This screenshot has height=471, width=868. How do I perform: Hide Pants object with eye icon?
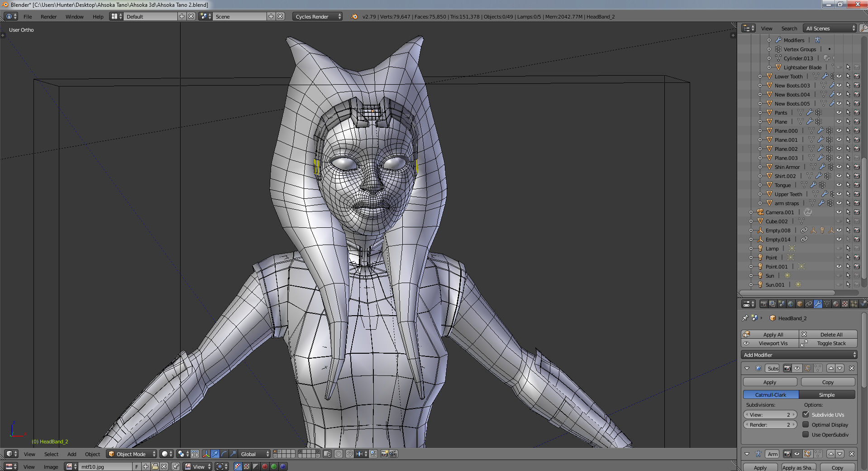pos(839,112)
